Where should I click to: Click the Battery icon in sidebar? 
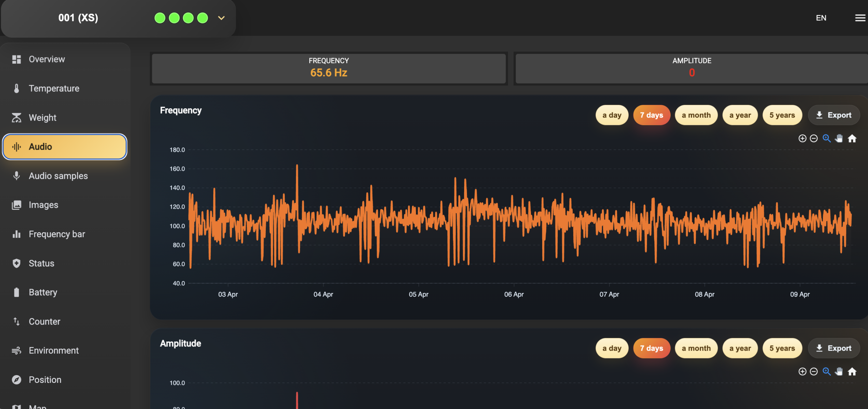(16, 292)
